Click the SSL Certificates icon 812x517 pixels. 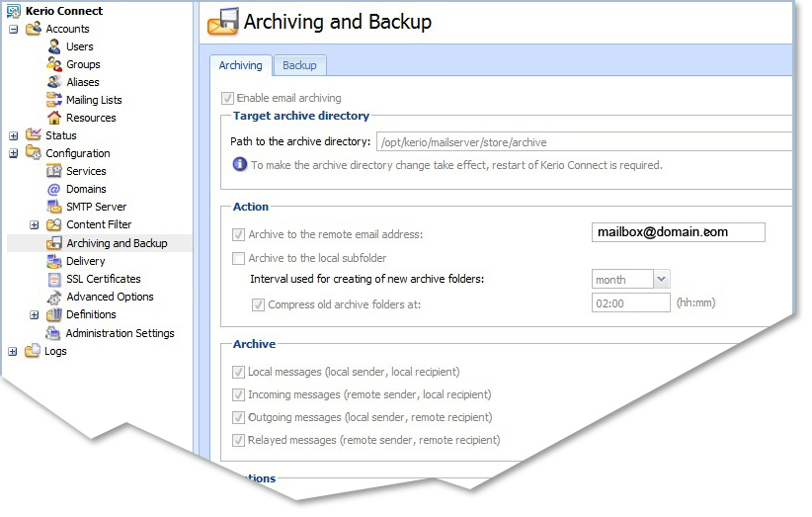pos(54,279)
